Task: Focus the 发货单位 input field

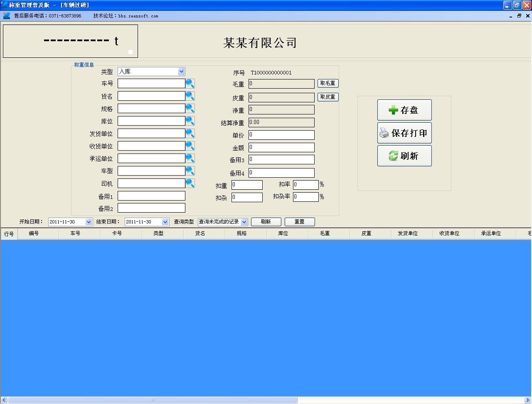Action: [151, 134]
